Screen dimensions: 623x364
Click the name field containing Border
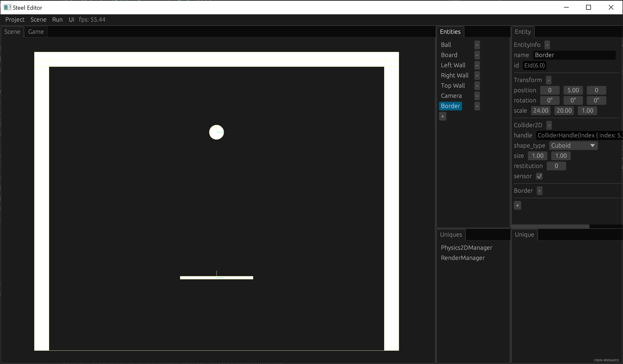click(574, 55)
